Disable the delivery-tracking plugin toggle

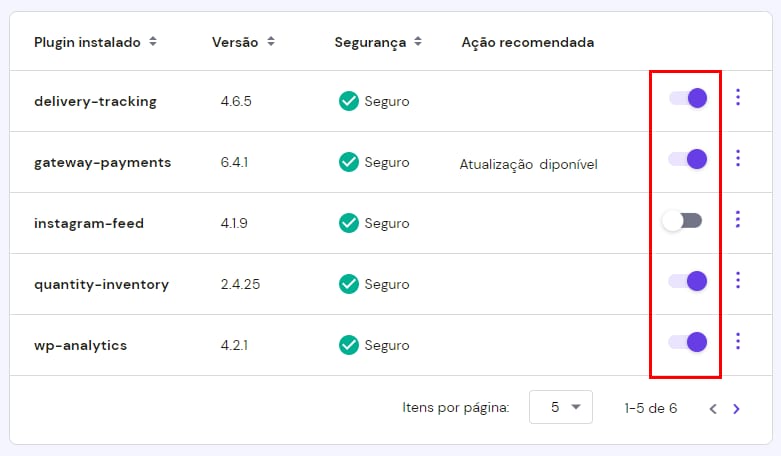pyautogui.click(x=687, y=98)
